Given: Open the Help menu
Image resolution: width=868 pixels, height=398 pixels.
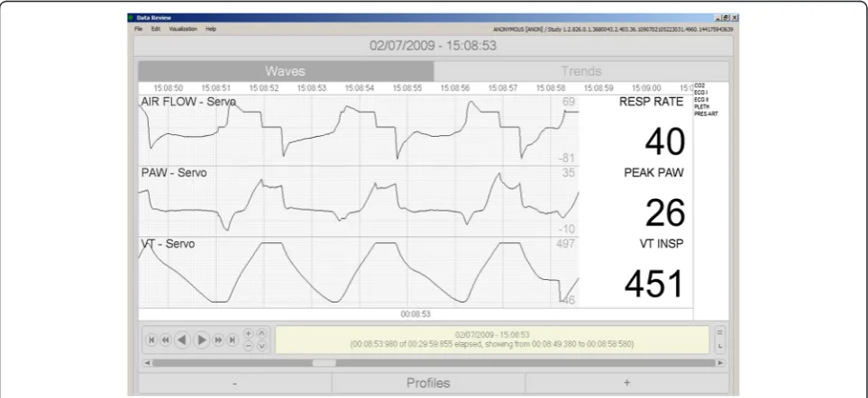Looking at the screenshot, I should pyautogui.click(x=211, y=29).
